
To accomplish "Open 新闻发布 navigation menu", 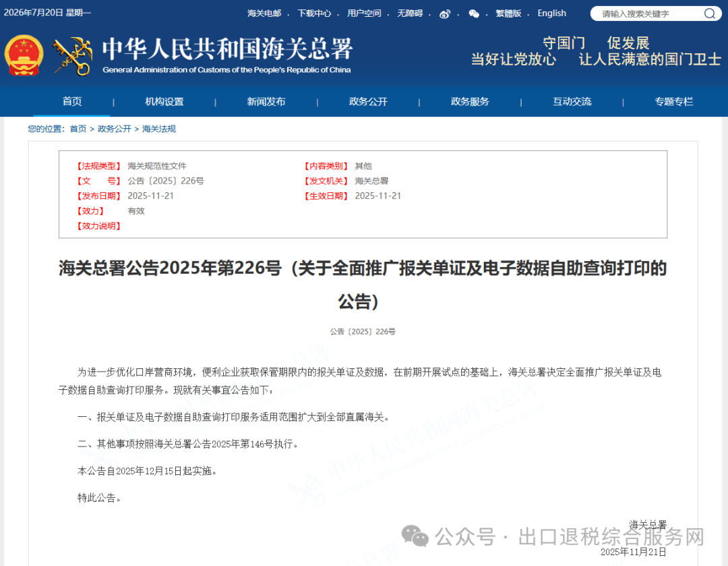I will point(266,101).
